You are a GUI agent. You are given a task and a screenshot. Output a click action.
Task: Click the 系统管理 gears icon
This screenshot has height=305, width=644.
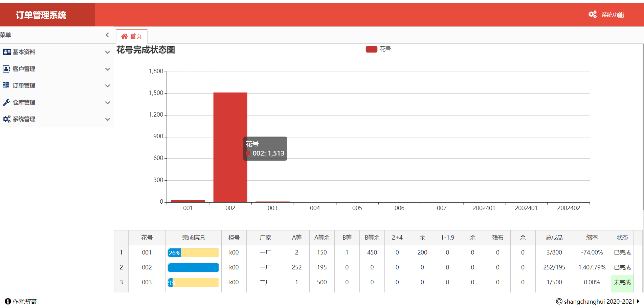pos(7,119)
